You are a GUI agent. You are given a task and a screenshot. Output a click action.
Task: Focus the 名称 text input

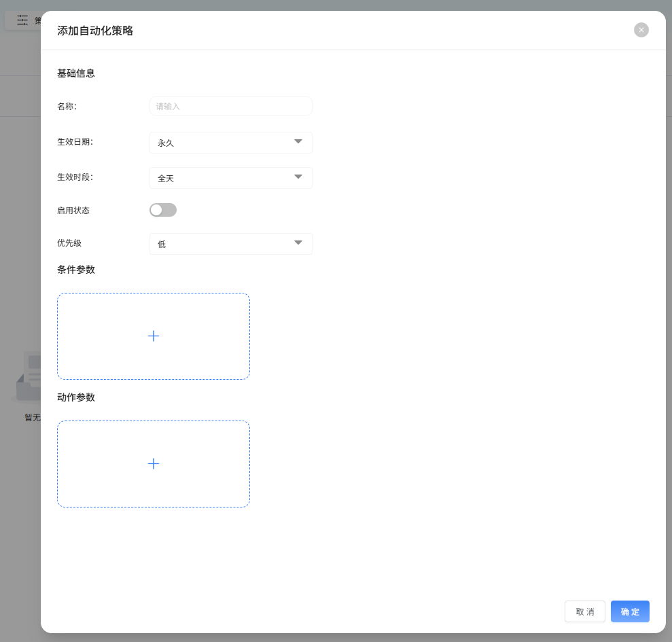pyautogui.click(x=230, y=106)
